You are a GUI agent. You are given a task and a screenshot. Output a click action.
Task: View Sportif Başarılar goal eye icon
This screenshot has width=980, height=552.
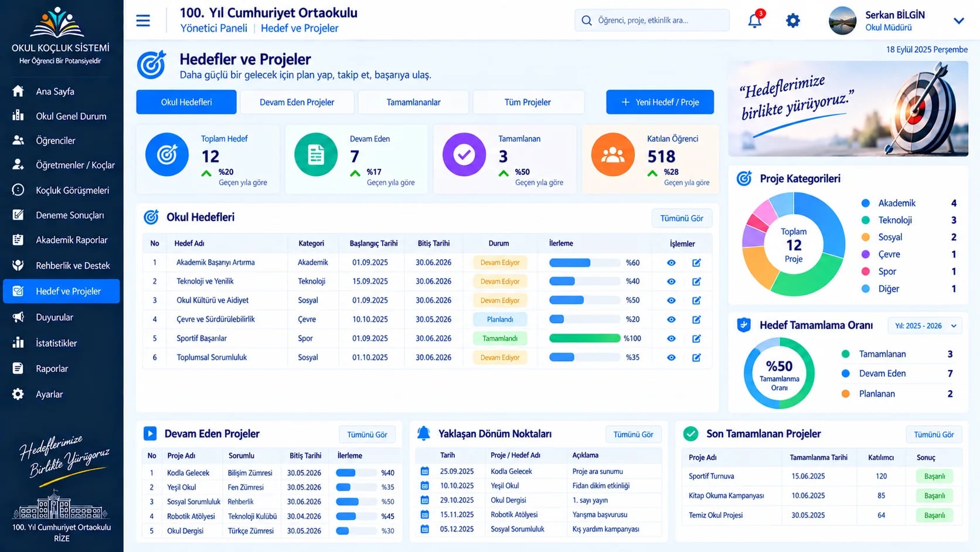click(671, 338)
